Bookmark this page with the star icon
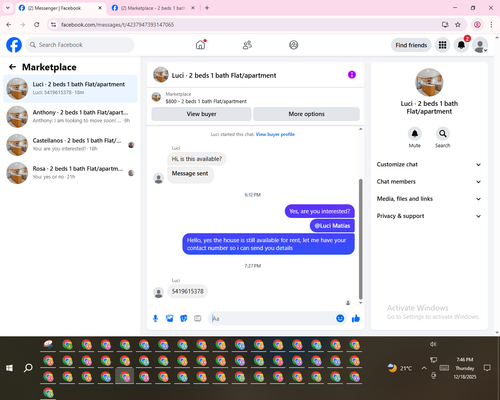500x400 pixels. [458, 24]
